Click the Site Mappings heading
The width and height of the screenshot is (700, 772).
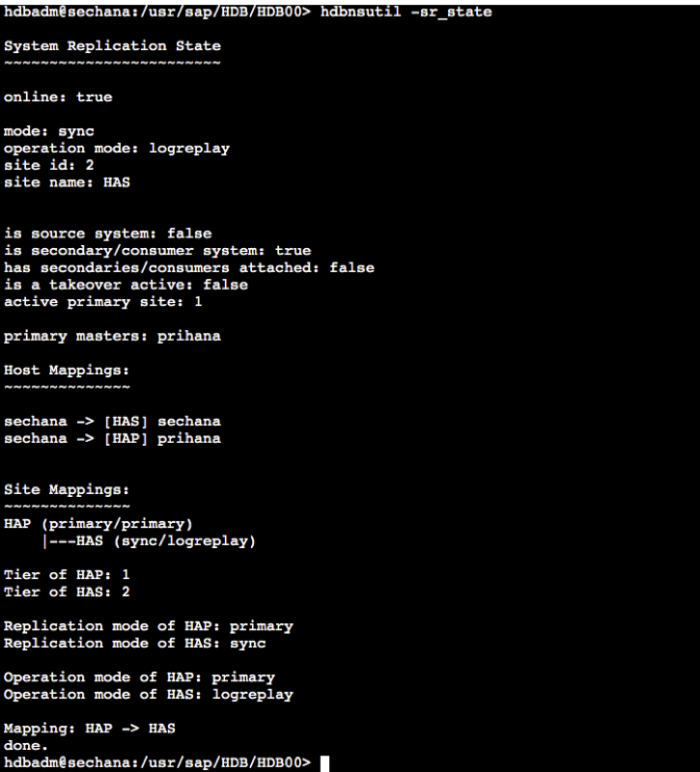(67, 490)
